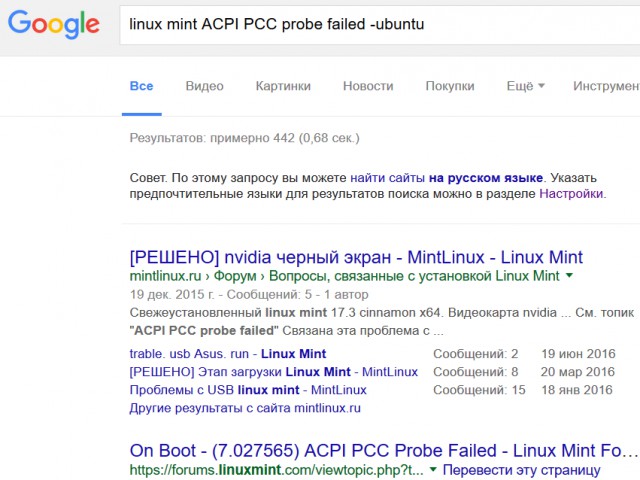Focus the search query input field
640x480 pixels.
pos(380,24)
